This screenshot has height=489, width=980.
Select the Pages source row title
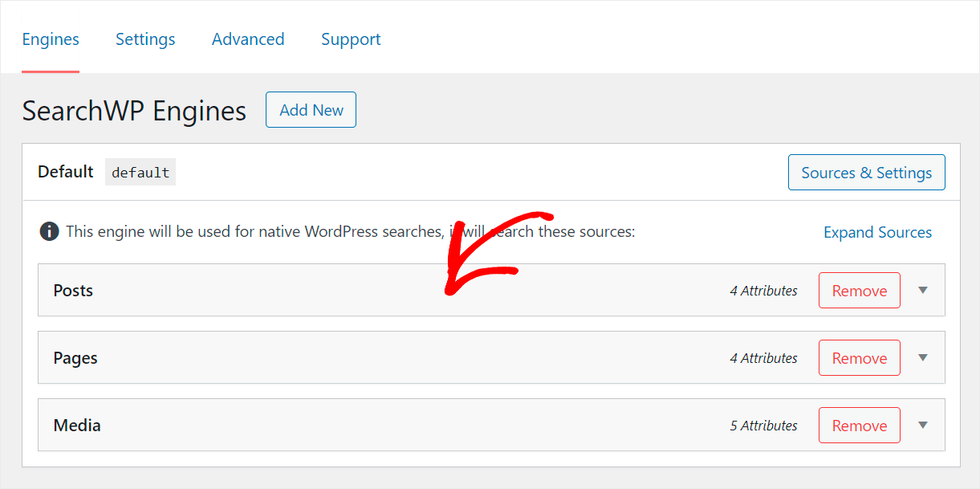75,358
